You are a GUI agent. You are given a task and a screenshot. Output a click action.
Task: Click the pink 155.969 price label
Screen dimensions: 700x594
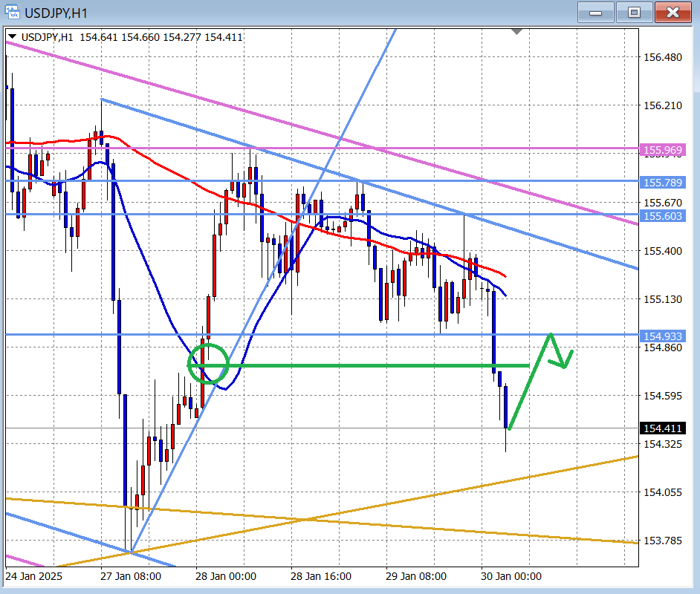click(x=663, y=150)
